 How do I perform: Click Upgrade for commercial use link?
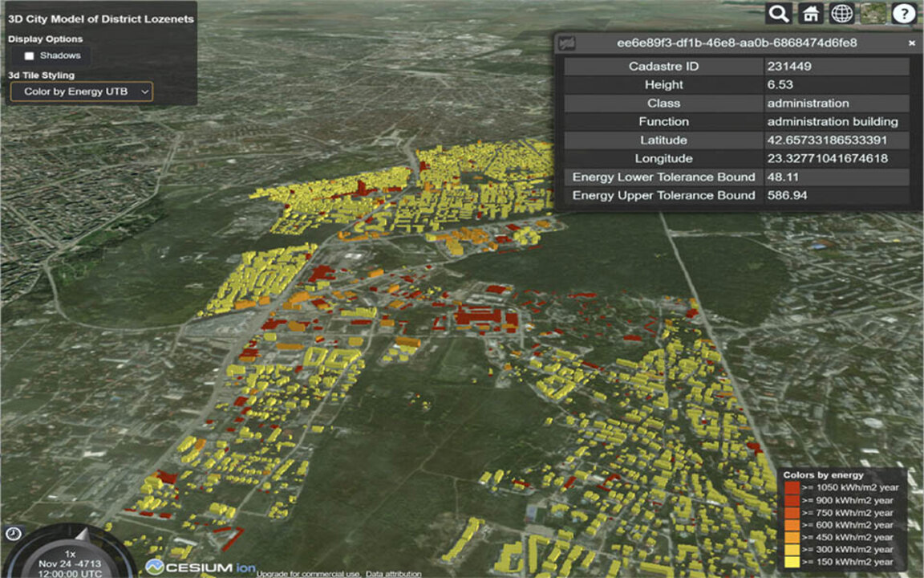309,573
